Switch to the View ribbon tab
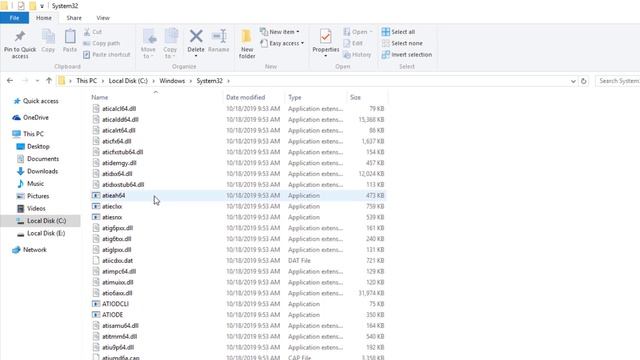The image size is (640, 360). [x=103, y=18]
